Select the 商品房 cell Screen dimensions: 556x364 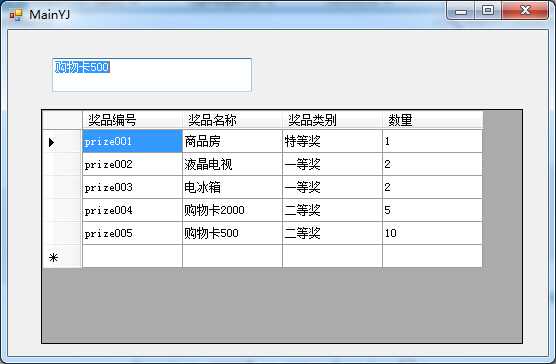232,141
